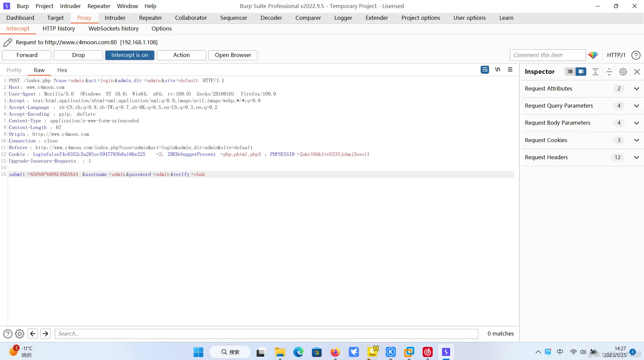Viewport: 644px width, 360px height.
Task: Open the Project menu
Action: 44,6
